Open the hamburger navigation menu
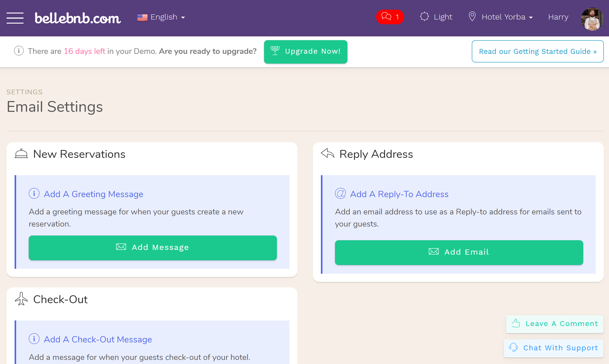This screenshot has height=364, width=609. click(15, 18)
